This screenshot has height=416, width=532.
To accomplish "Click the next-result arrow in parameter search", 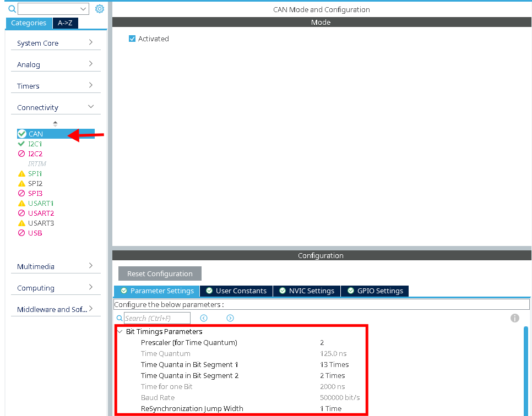I will tap(230, 318).
